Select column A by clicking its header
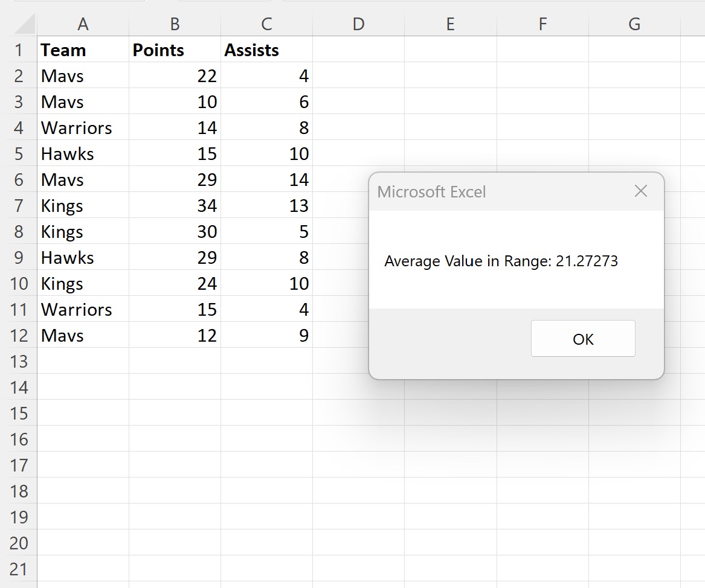The height and width of the screenshot is (588, 705). [83, 24]
